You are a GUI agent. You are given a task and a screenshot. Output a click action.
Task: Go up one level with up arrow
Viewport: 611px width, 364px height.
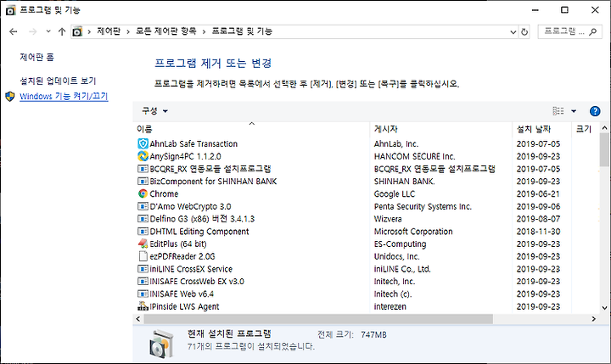coord(62,31)
